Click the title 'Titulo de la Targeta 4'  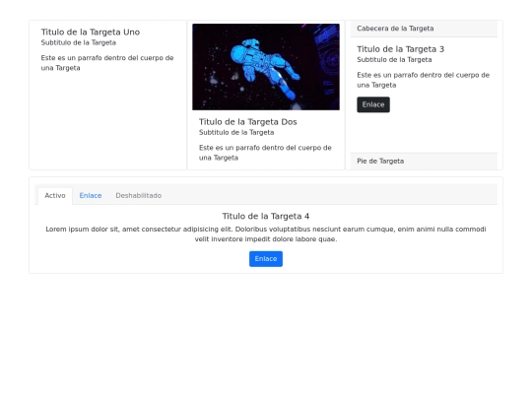(266, 217)
